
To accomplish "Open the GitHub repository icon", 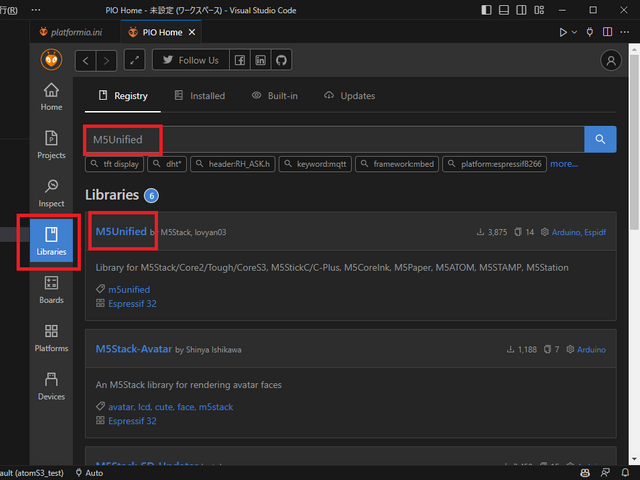I will (x=281, y=60).
